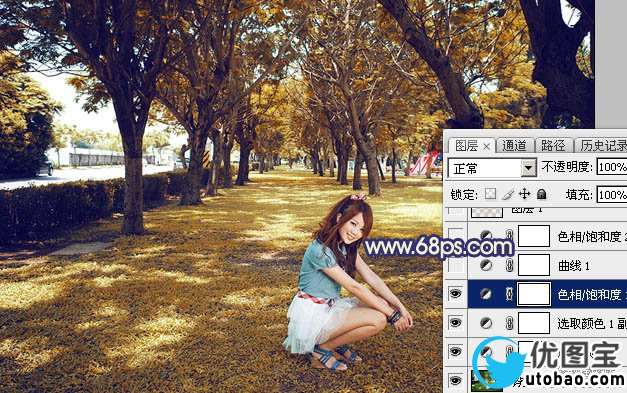The image size is (627, 393).
Task: Show the 曲线 1 layer via visibility box
Action: [456, 265]
